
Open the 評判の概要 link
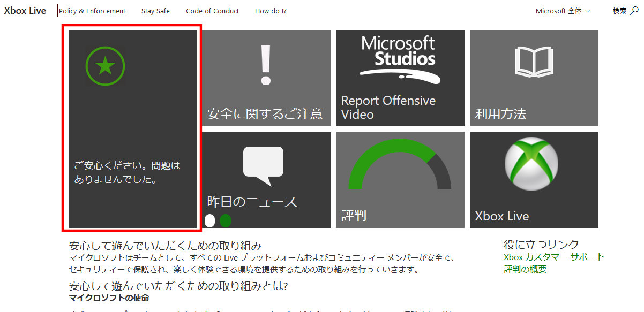click(x=525, y=269)
